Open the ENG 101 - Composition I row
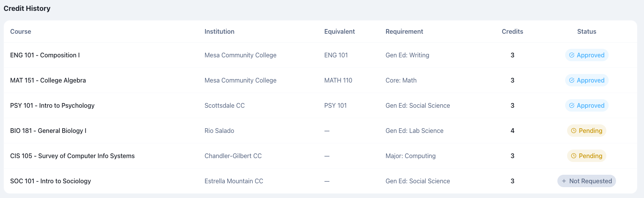 [45, 55]
